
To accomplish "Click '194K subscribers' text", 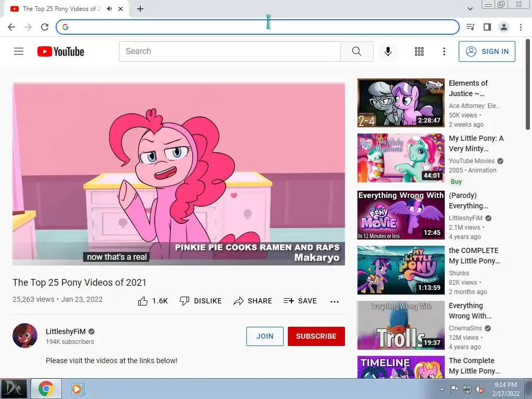I will coord(70,342).
